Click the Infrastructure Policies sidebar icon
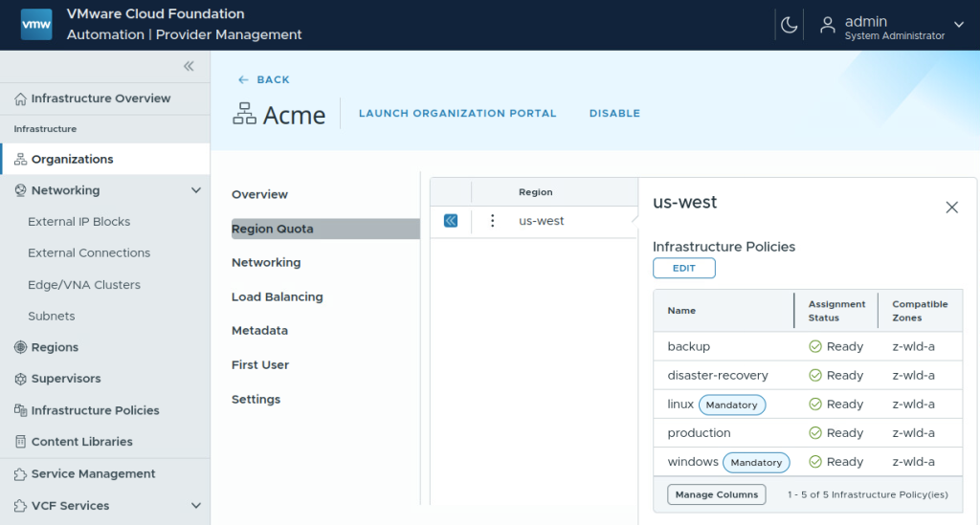The image size is (980, 525). [x=21, y=410]
